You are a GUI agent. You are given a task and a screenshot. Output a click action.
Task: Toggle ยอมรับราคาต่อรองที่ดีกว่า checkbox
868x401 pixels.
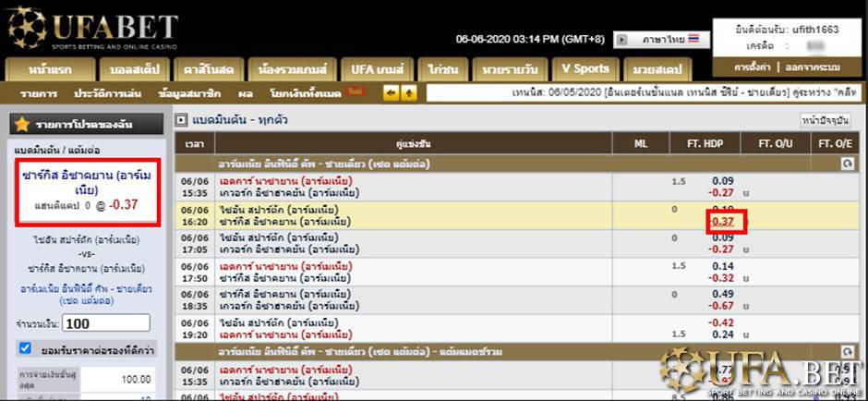coord(25,348)
